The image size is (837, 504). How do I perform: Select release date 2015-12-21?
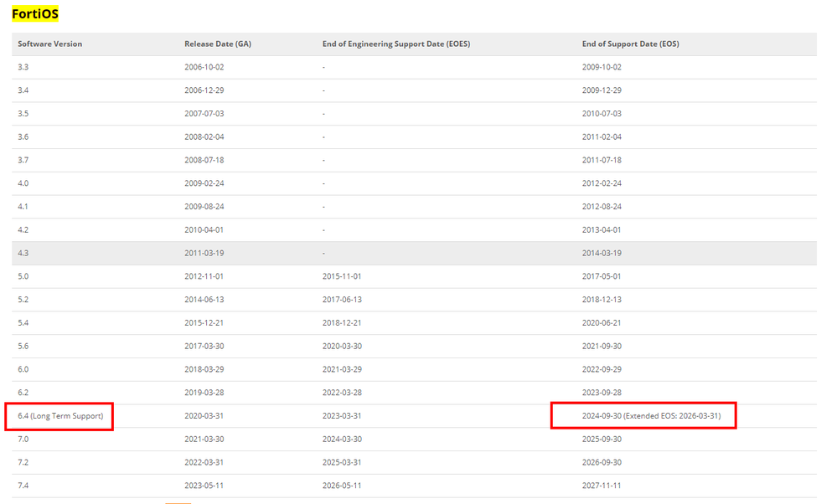(x=204, y=322)
